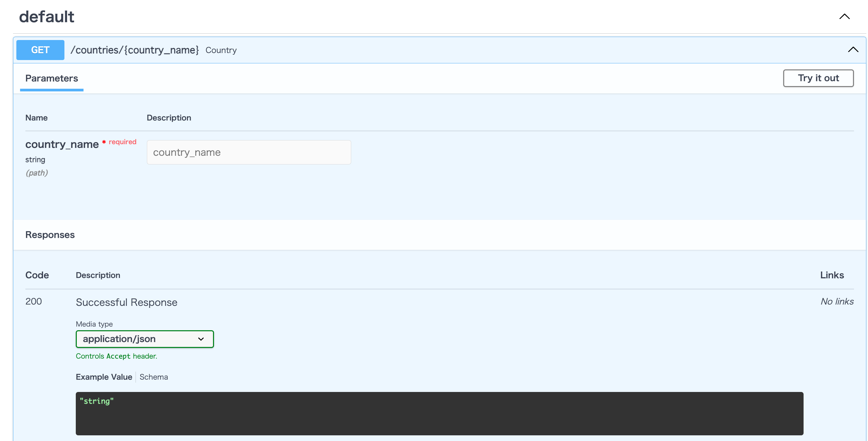The image size is (868, 441).
Task: Click the Responses section header
Action: (x=50, y=235)
